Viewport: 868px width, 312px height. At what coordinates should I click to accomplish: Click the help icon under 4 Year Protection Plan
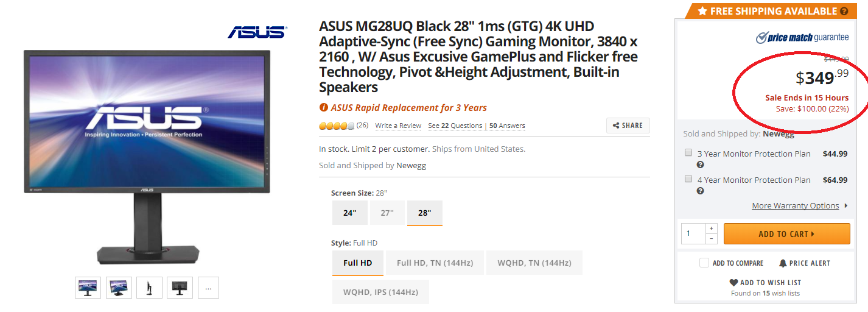[700, 191]
